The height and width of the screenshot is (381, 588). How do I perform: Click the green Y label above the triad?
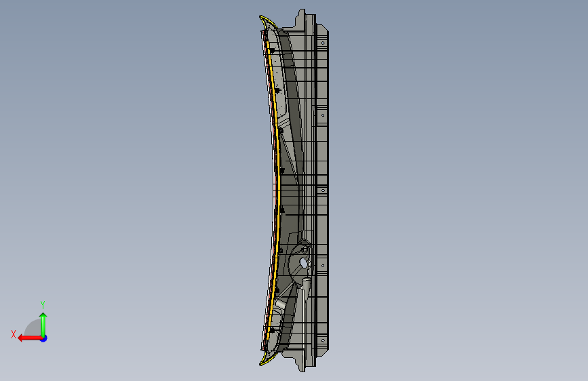(43, 304)
